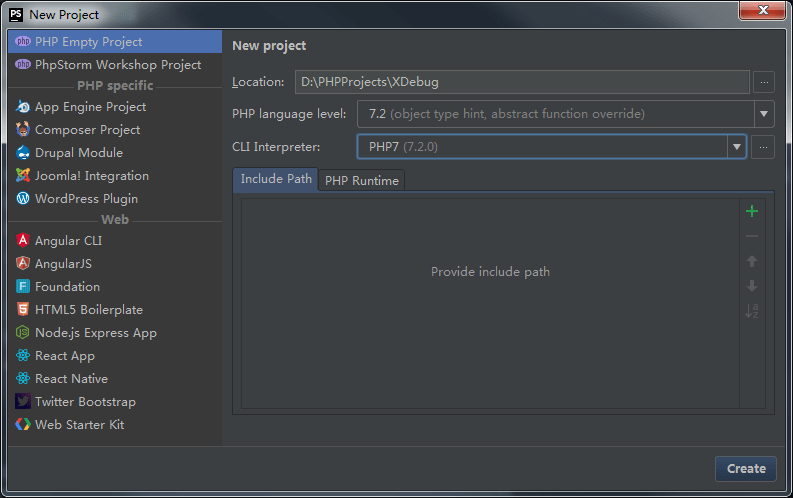Click the HTML5 Boilerplate icon
The height and width of the screenshot is (498, 793).
[x=23, y=309]
